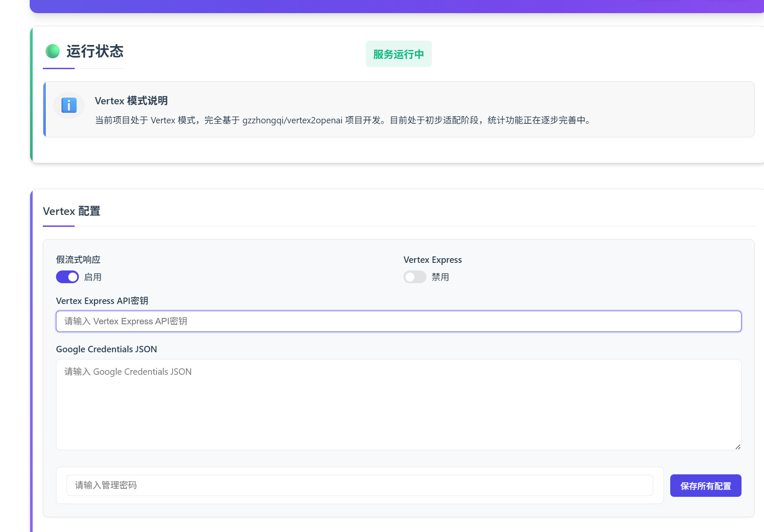Image resolution: width=764 pixels, height=532 pixels.
Task: Focus the Vertex Express API密钥 input field
Action: point(398,321)
